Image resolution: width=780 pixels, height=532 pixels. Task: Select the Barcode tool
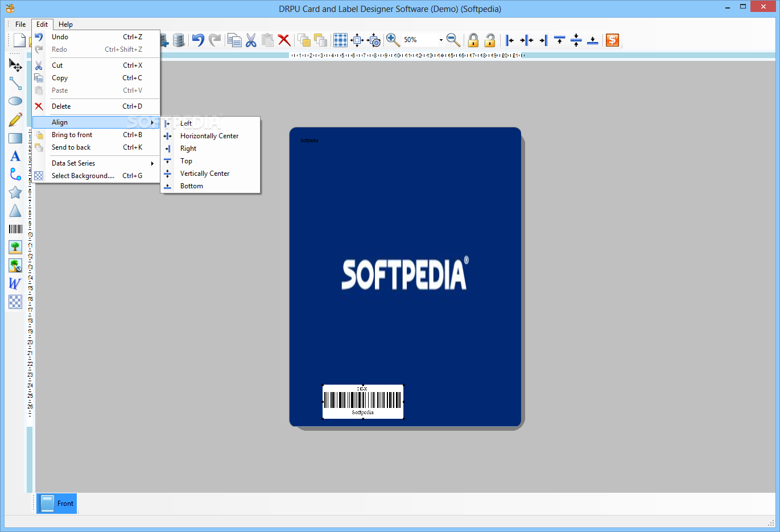coord(15,229)
